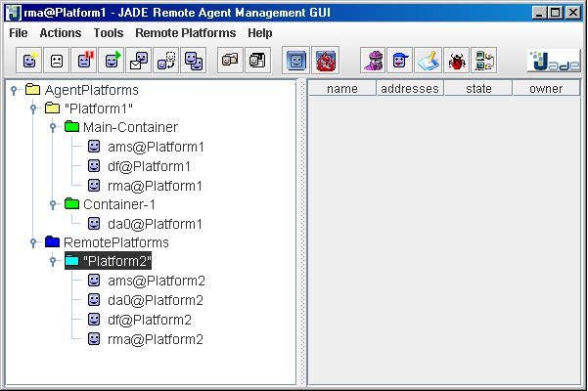Maximize the JADE RMA window

[x=556, y=13]
